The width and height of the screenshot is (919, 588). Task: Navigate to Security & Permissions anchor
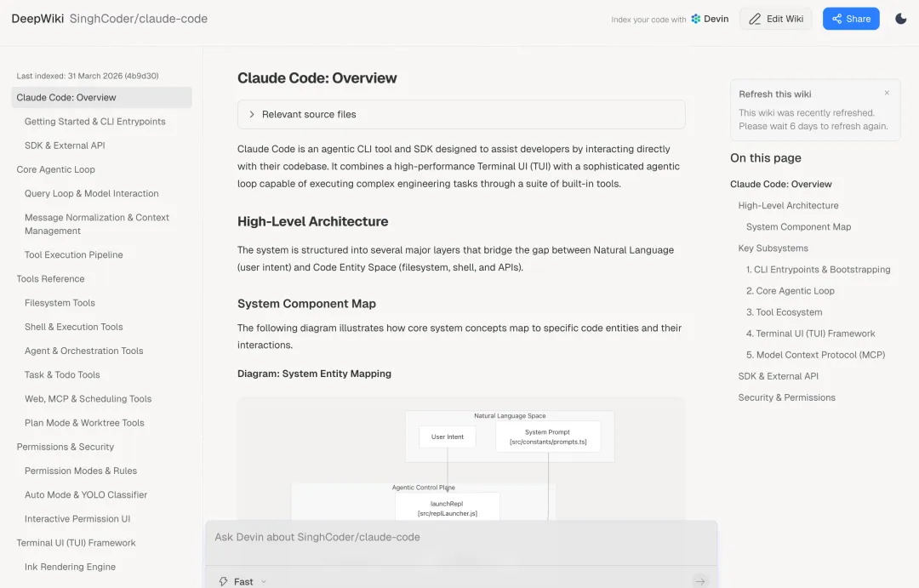(x=786, y=397)
